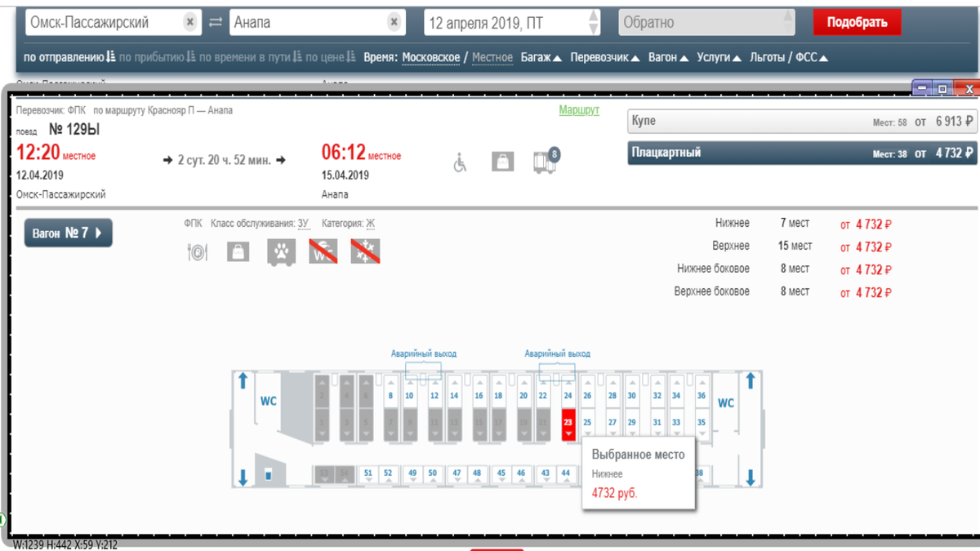Image resolution: width=980 pixels, height=551 pixels.
Task: Select upper seat 8
Action: pos(391,391)
